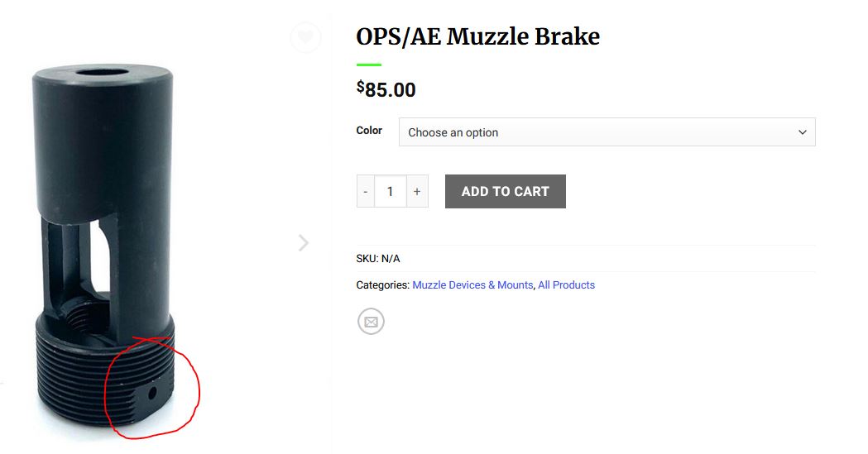Click the Color field label
868x454 pixels.
click(369, 131)
